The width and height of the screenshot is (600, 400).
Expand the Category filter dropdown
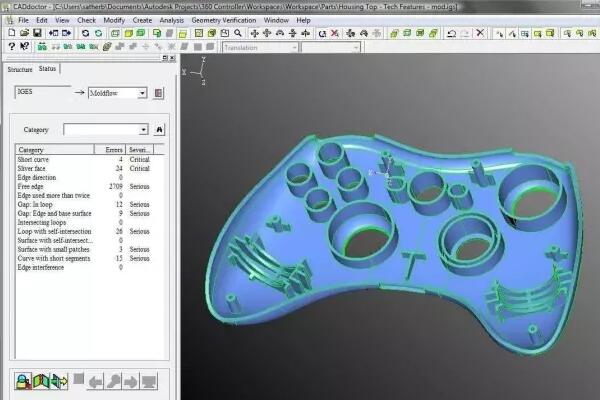point(143,130)
